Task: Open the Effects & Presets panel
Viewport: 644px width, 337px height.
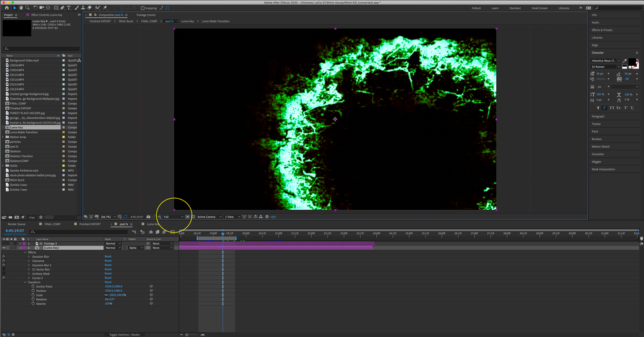Action: tap(602, 30)
